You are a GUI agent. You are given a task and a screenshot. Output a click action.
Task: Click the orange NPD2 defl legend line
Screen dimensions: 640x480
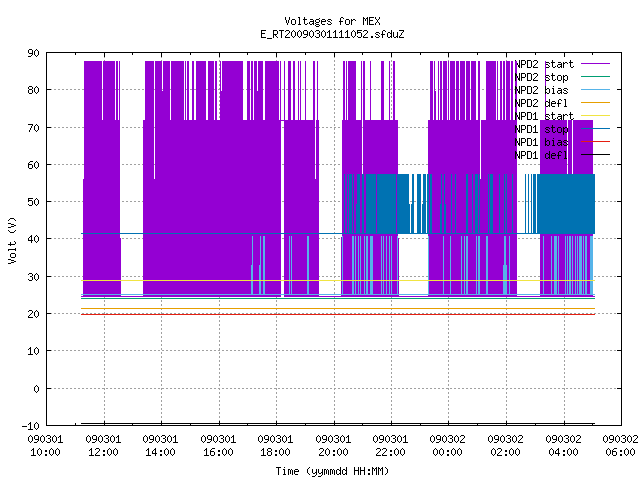click(595, 102)
